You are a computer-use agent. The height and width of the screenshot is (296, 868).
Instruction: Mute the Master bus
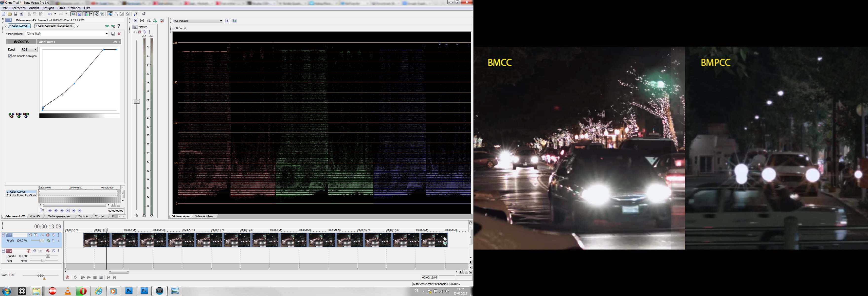click(144, 32)
